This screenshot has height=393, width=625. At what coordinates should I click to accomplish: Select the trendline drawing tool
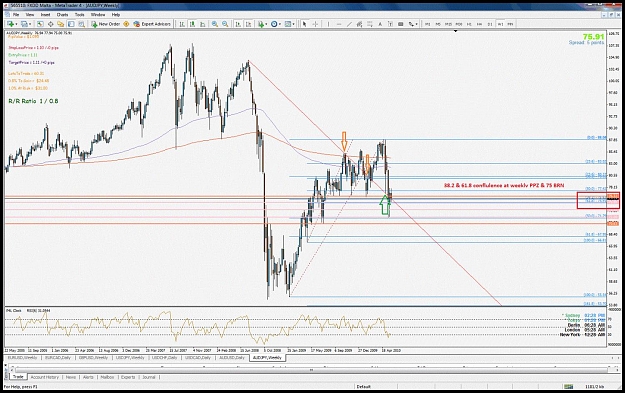point(349,24)
